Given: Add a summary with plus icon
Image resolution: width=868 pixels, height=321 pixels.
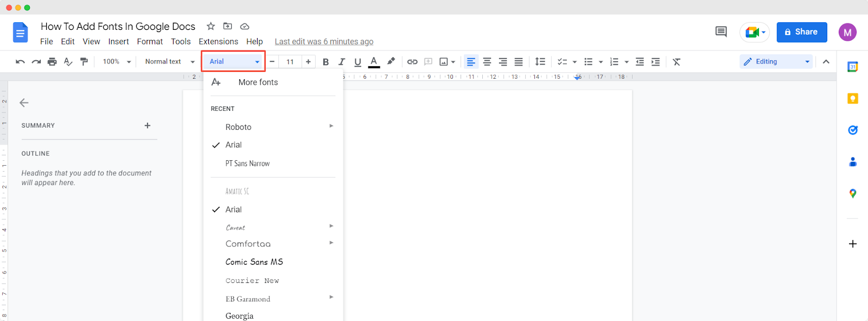Looking at the screenshot, I should [148, 125].
